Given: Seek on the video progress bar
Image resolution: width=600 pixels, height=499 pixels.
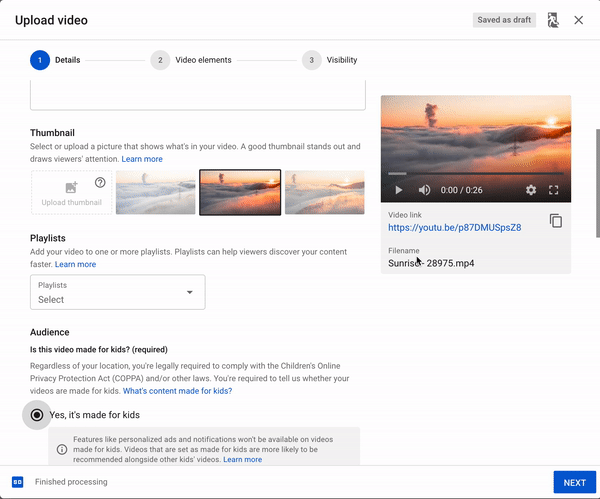Looking at the screenshot, I should click(476, 173).
